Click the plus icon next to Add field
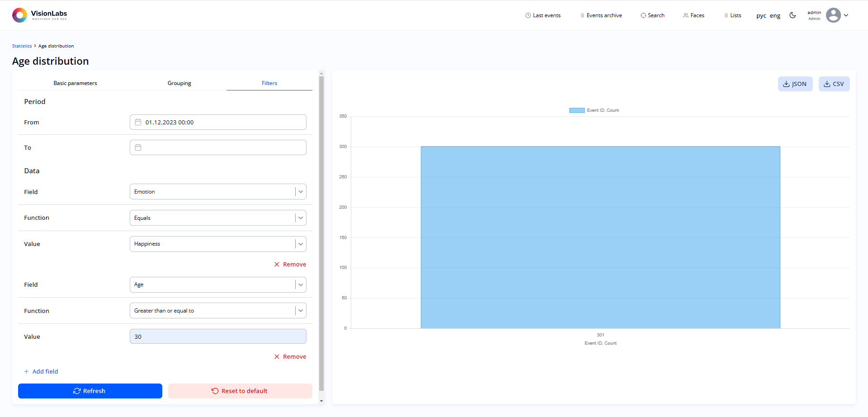The width and height of the screenshot is (868, 417). [26, 371]
